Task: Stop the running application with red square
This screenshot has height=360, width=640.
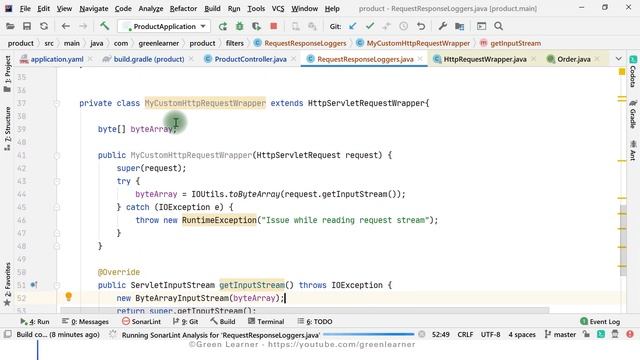Action: (x=273, y=26)
